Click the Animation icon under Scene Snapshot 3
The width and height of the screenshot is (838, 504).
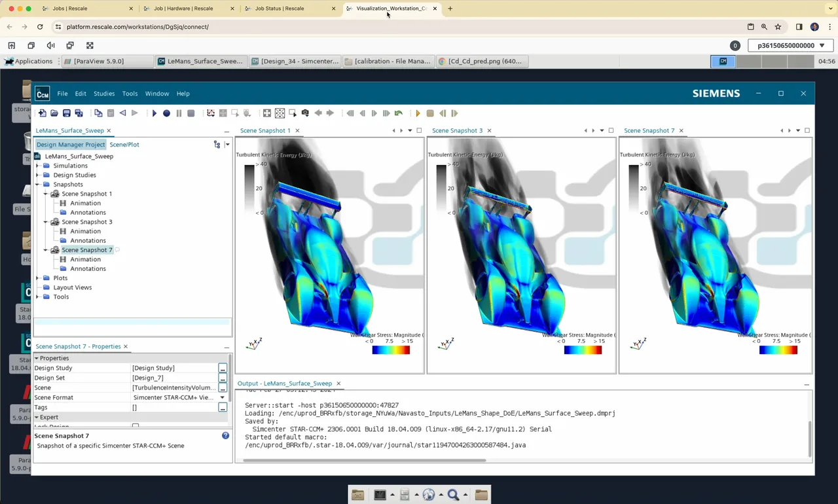coord(64,231)
